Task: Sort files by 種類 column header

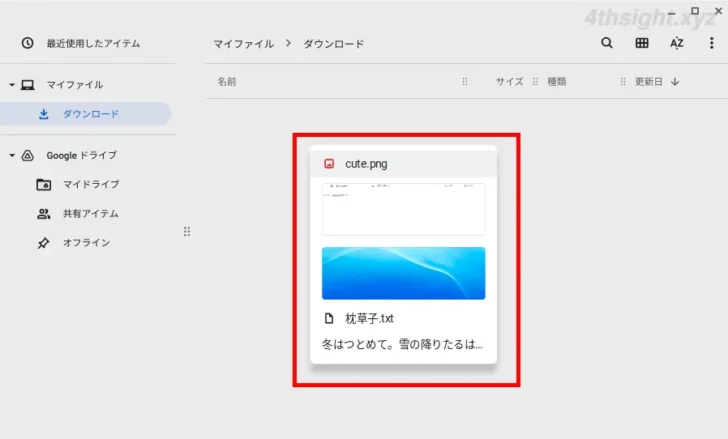Action: [556, 82]
